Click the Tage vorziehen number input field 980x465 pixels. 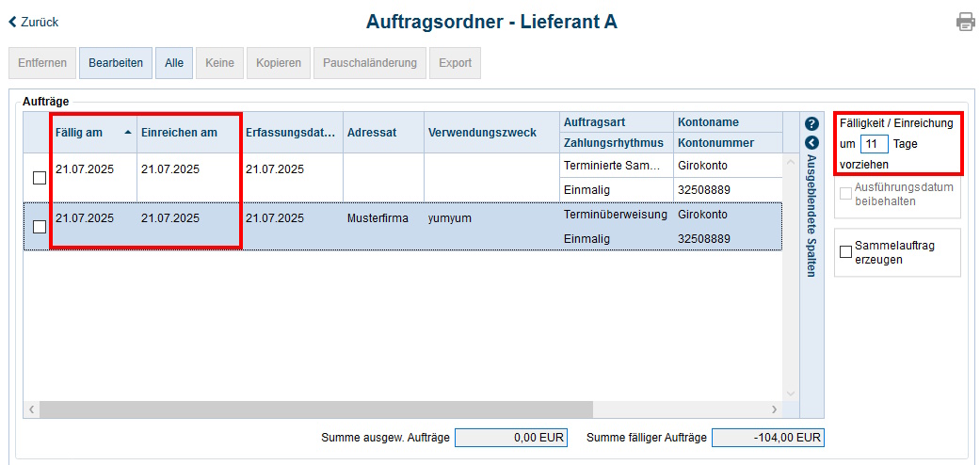coord(874,144)
